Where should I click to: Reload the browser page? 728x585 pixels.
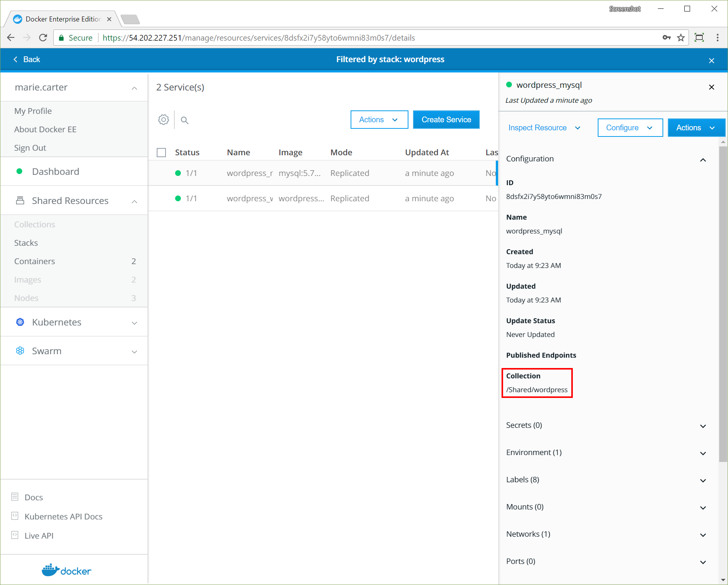[x=43, y=38]
